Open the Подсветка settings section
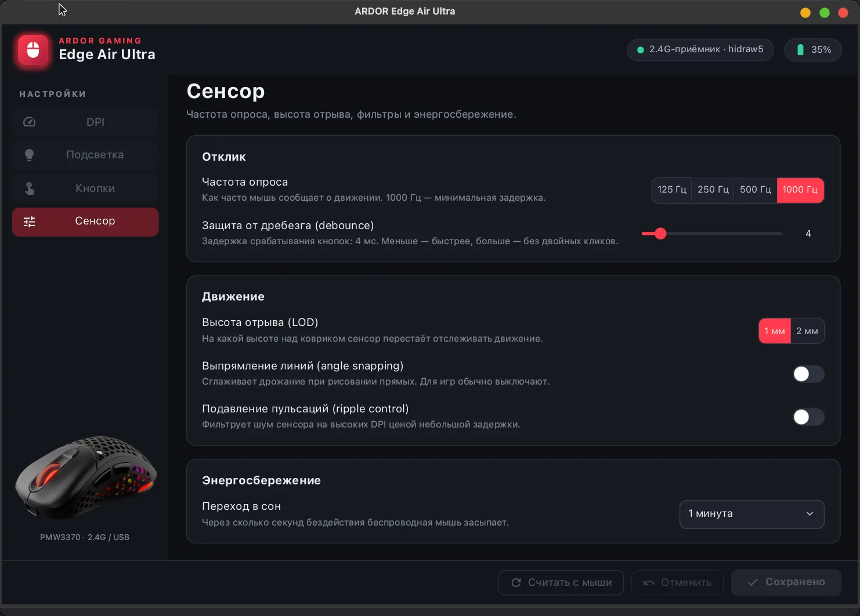This screenshot has width=860, height=616. 85,155
